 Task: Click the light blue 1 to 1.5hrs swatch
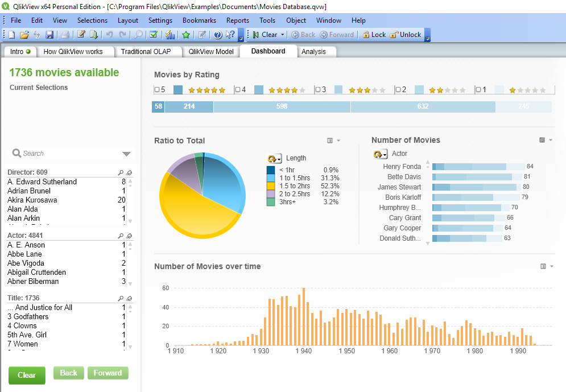271,178
